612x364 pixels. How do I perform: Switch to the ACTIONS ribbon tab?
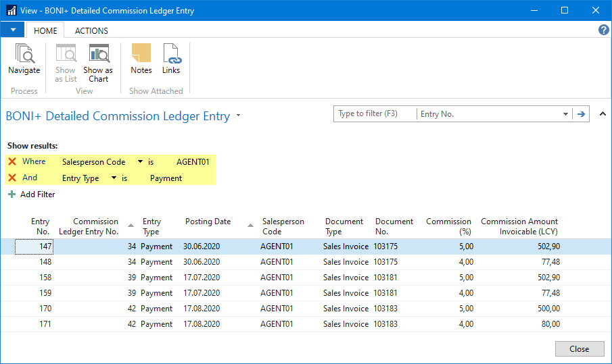91,30
